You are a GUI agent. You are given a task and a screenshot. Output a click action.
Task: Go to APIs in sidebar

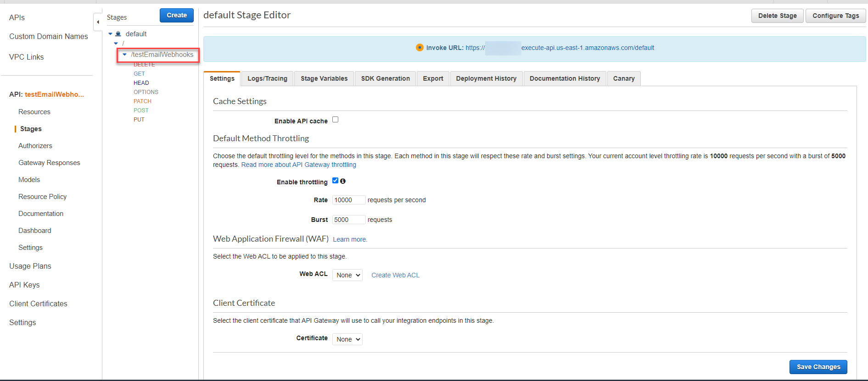coord(17,17)
